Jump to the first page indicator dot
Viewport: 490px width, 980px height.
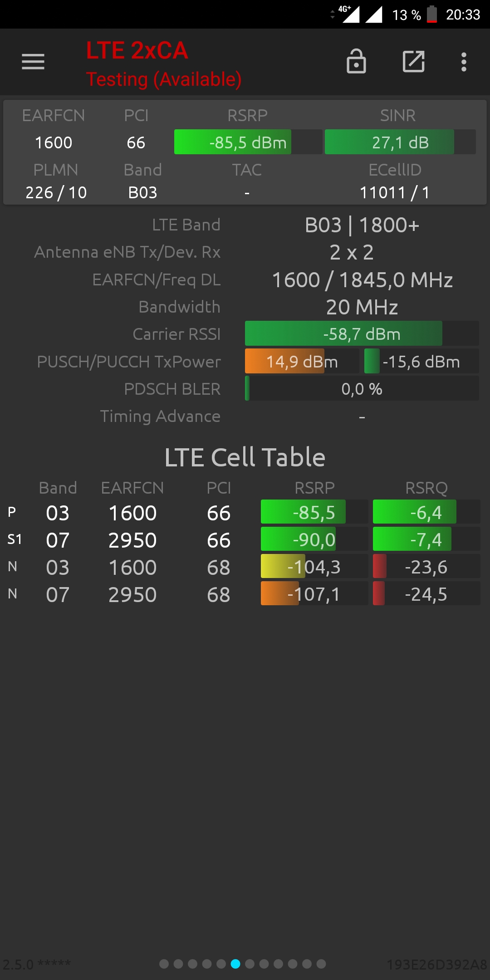click(x=164, y=964)
